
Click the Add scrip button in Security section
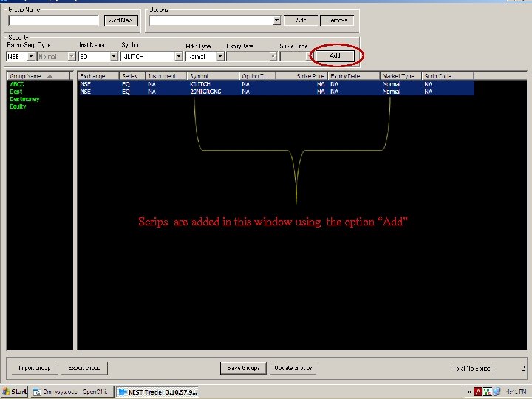click(x=335, y=55)
